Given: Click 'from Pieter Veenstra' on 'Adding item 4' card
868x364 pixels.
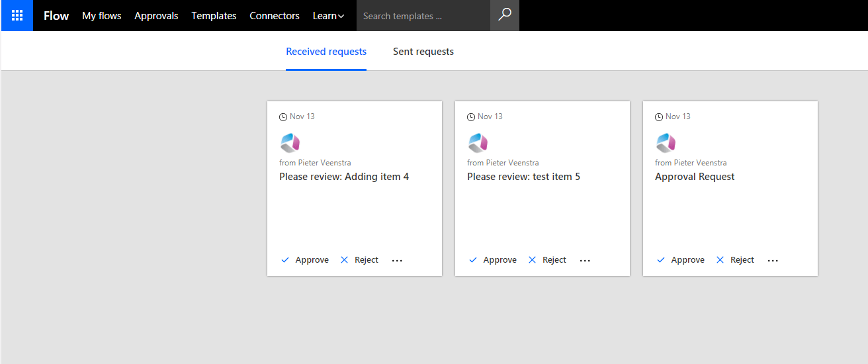Looking at the screenshot, I should coord(315,163).
